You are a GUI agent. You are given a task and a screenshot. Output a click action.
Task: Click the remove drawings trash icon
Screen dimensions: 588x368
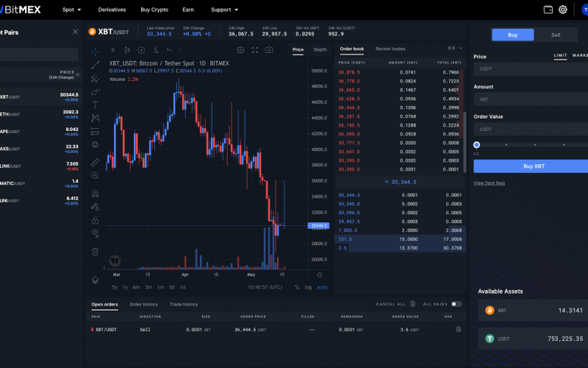click(96, 252)
